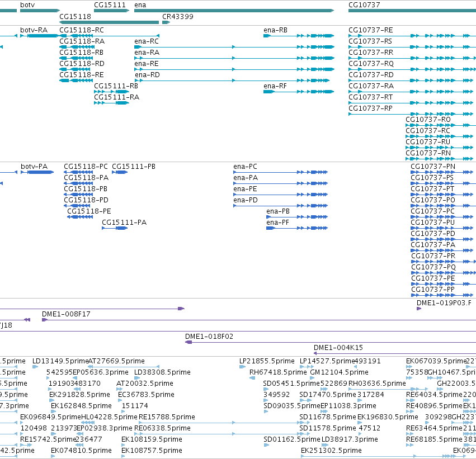The height and width of the screenshot is (459, 476).
Task: Select EST GM12104.5prime
Action: click(x=339, y=372)
